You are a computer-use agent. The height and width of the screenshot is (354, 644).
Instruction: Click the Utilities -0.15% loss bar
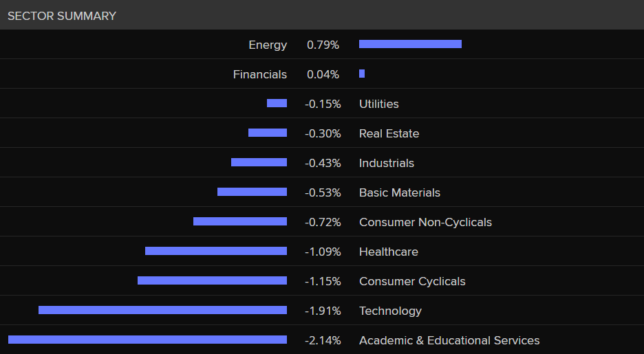click(277, 103)
